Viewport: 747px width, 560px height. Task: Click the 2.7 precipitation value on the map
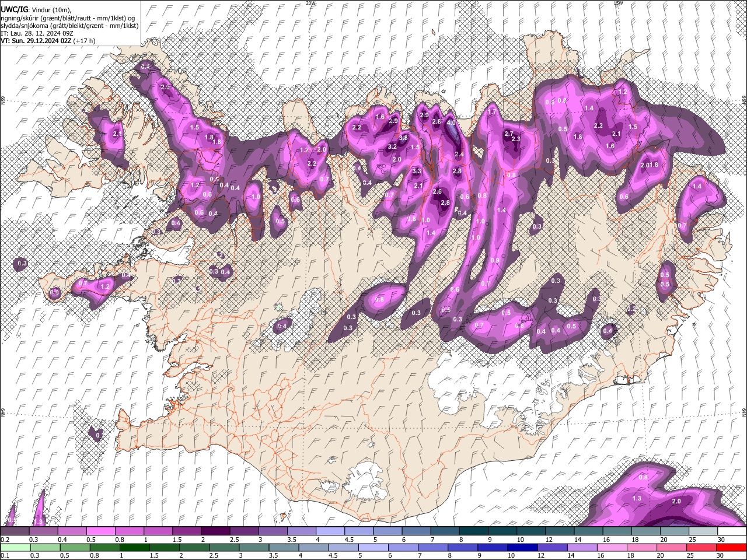pos(508,134)
